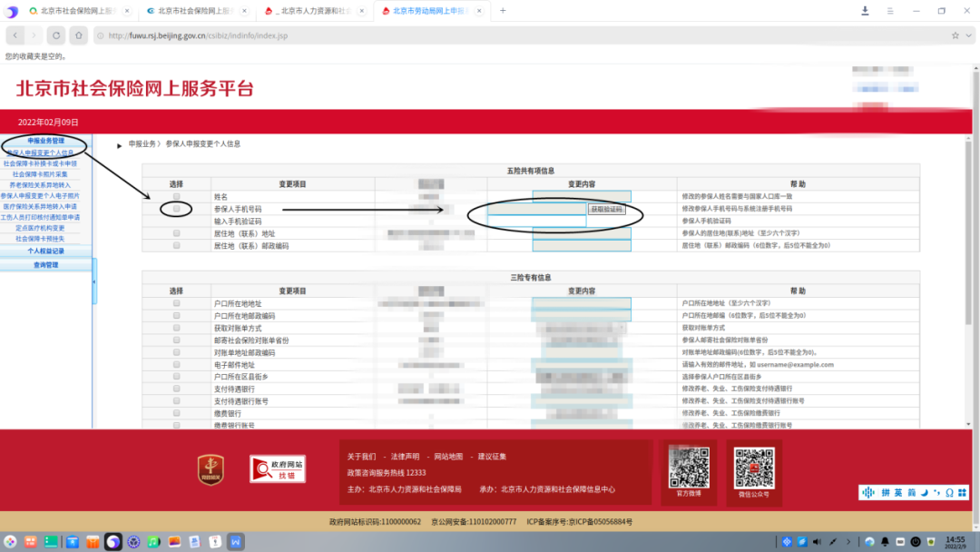Click the red party-government emblem icon in footer
The height and width of the screenshot is (552, 980).
tap(211, 469)
